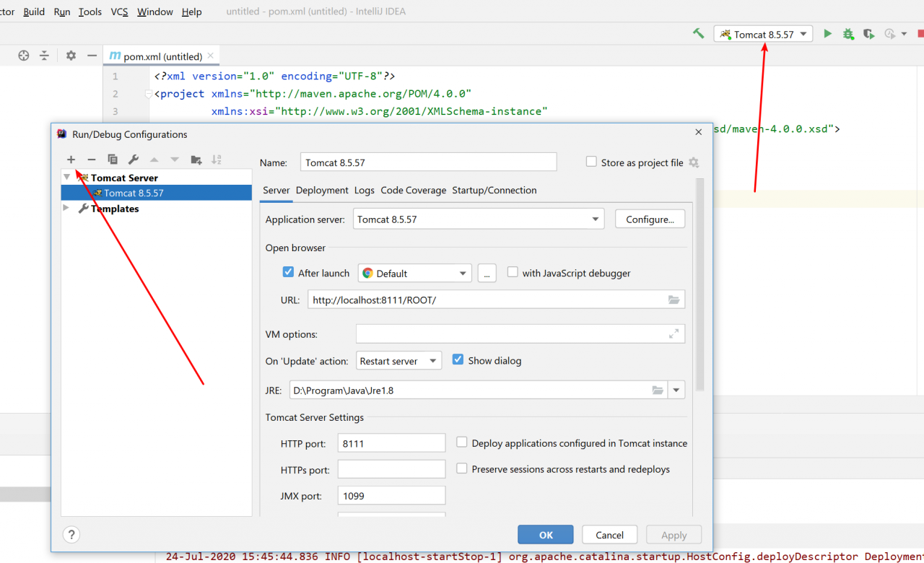Click the Remove Configuration minus icon
This screenshot has height=563, width=924.
point(92,160)
